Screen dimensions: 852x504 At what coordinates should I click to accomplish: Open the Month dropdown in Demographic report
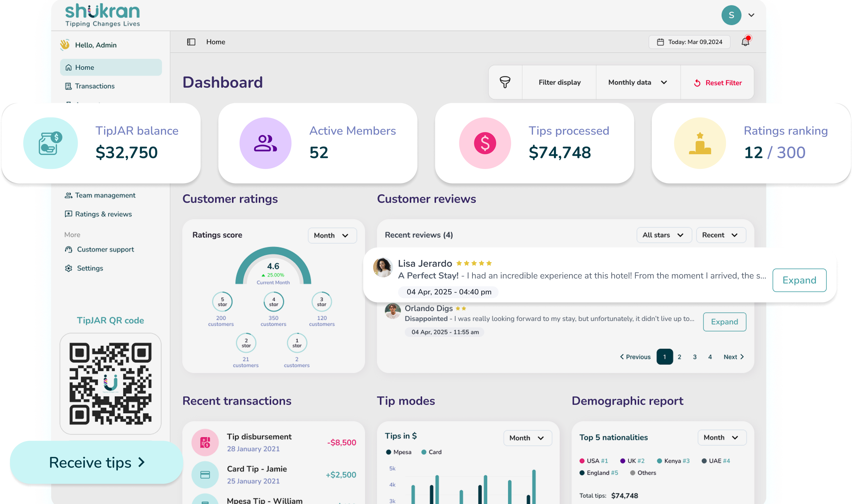721,438
